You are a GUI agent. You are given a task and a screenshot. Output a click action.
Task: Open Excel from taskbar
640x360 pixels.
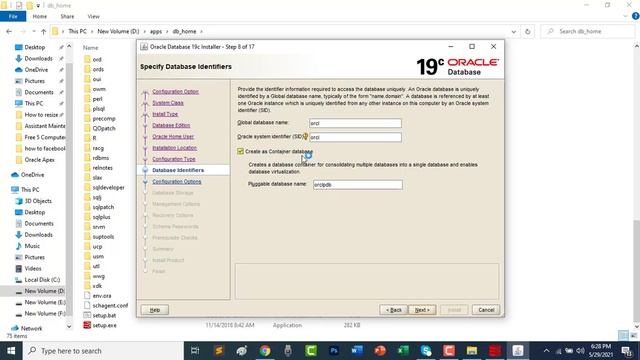403,351
